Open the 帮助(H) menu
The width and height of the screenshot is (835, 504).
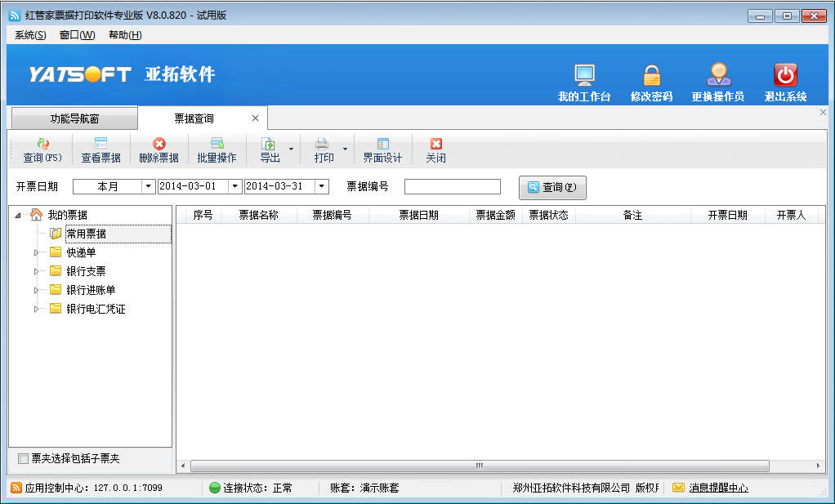(x=125, y=35)
